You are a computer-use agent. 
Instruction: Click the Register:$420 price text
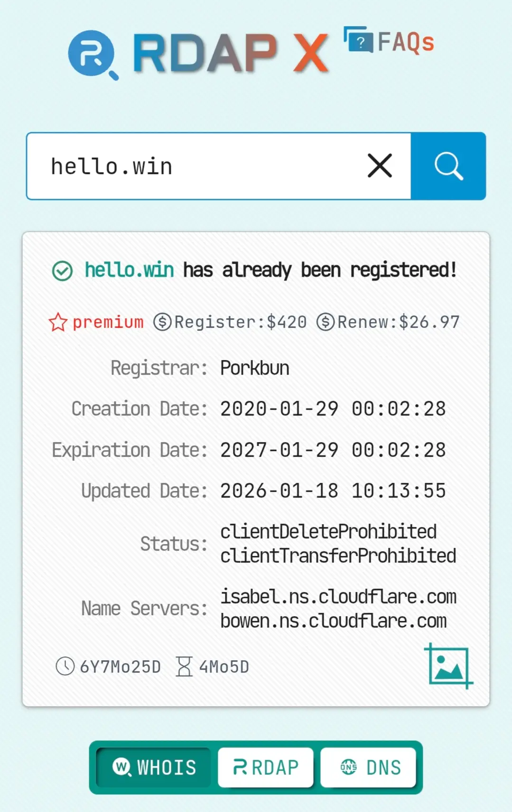tap(240, 322)
